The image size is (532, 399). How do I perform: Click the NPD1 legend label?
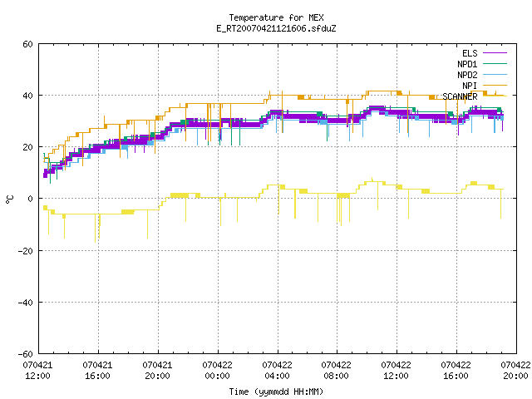467,64
